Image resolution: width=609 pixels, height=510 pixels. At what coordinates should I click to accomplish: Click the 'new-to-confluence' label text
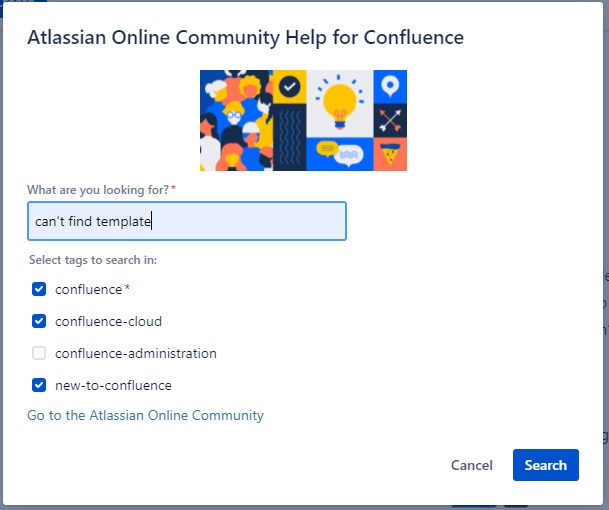[113, 385]
